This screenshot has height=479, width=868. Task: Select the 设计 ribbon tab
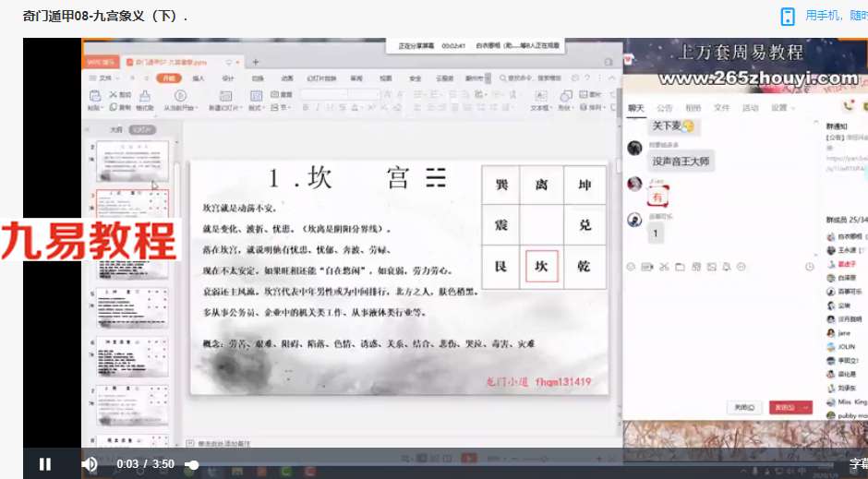pos(228,78)
